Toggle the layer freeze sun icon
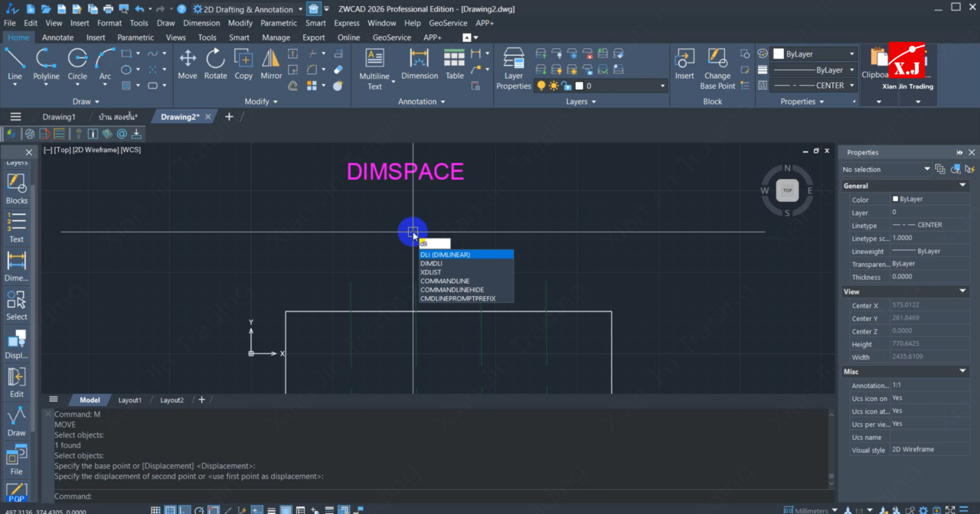The height and width of the screenshot is (514, 980). [x=554, y=86]
